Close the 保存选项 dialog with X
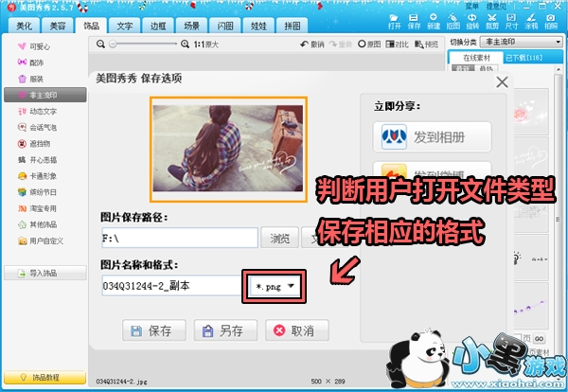Screen dimensions: 568x392 pyautogui.click(x=502, y=82)
